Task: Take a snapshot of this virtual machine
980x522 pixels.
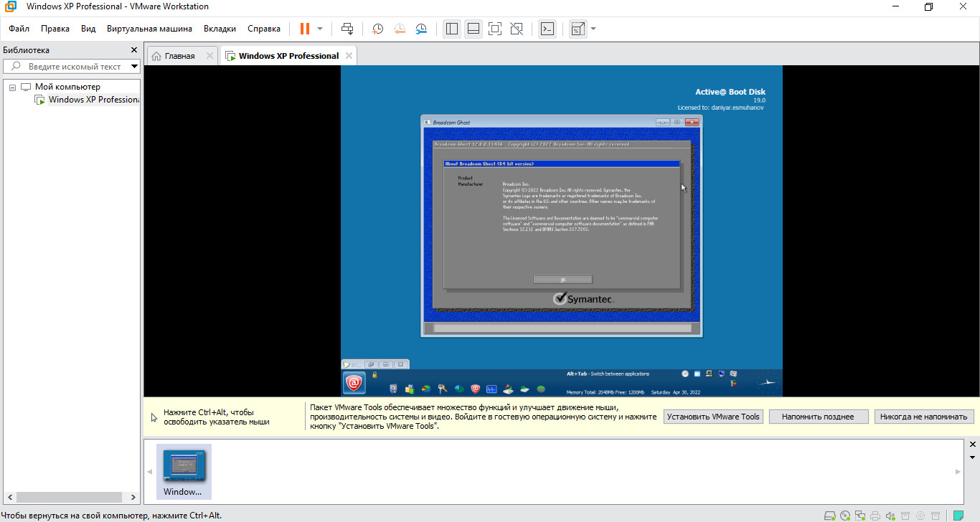Action: pos(377,29)
